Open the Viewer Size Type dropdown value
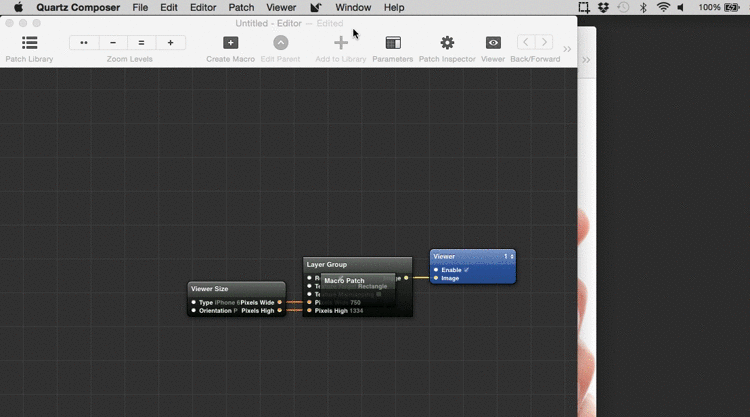The height and width of the screenshot is (417, 750). tap(227, 303)
